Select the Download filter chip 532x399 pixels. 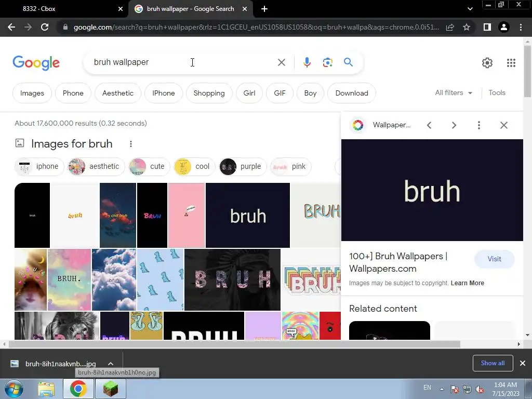tap(352, 93)
